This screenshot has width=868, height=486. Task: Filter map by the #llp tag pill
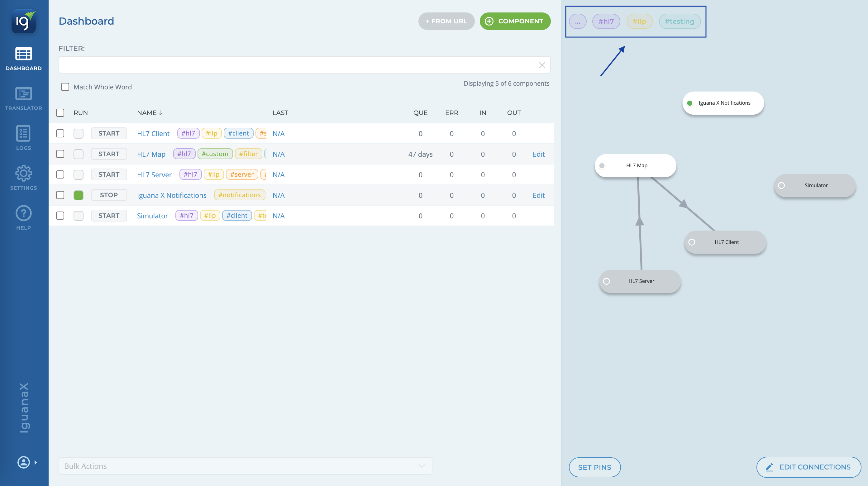[639, 21]
